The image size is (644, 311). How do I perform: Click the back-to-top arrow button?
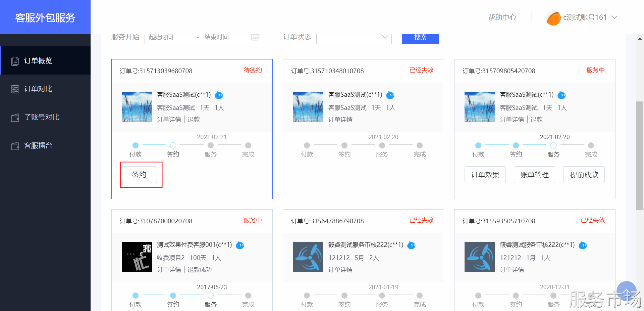(626, 291)
